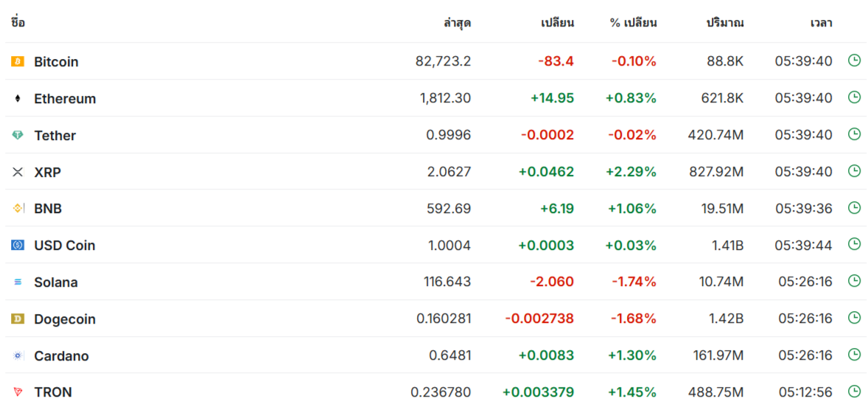Open the Solana name link
Screen dimensions: 868x407
[x=56, y=282]
